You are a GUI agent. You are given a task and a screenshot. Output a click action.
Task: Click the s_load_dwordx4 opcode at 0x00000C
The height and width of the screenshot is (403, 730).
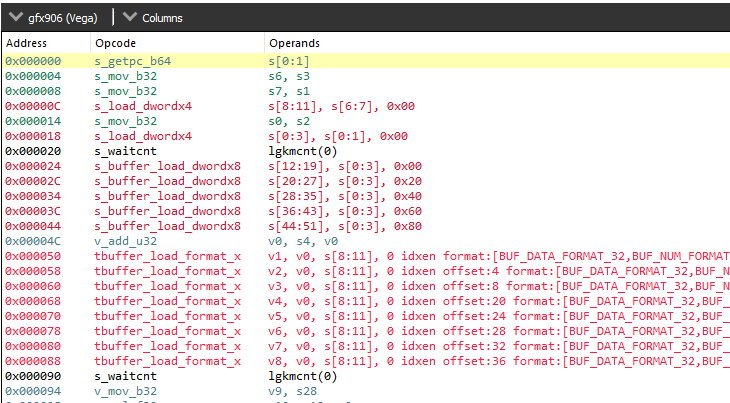[143, 106]
